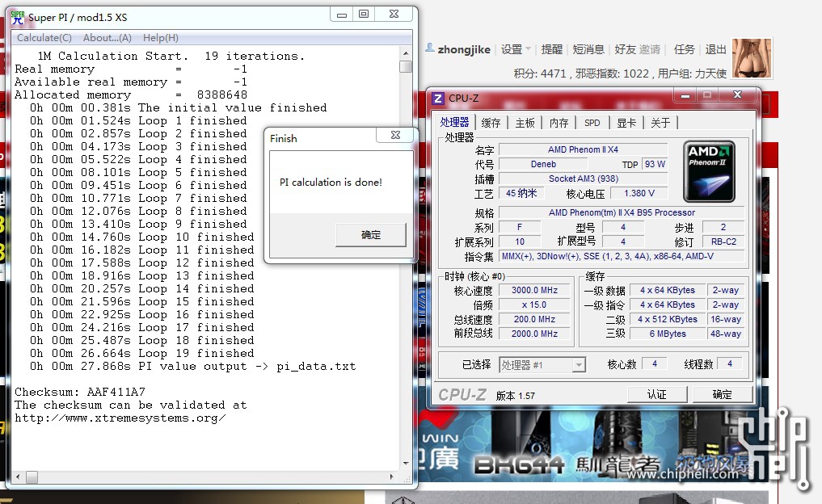
Task: Open the Help(H) menu in Super PI
Action: (160, 38)
